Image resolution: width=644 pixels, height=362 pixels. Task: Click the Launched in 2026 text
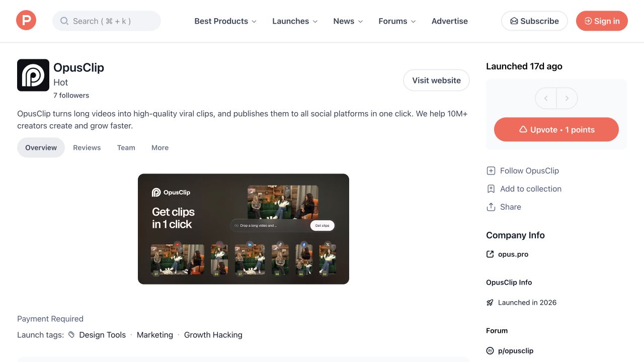[527, 302]
